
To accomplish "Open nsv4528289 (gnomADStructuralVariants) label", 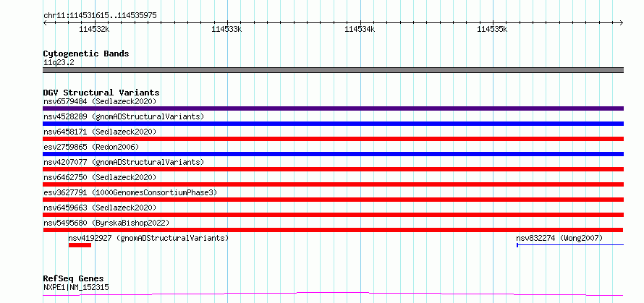I will [124, 116].
